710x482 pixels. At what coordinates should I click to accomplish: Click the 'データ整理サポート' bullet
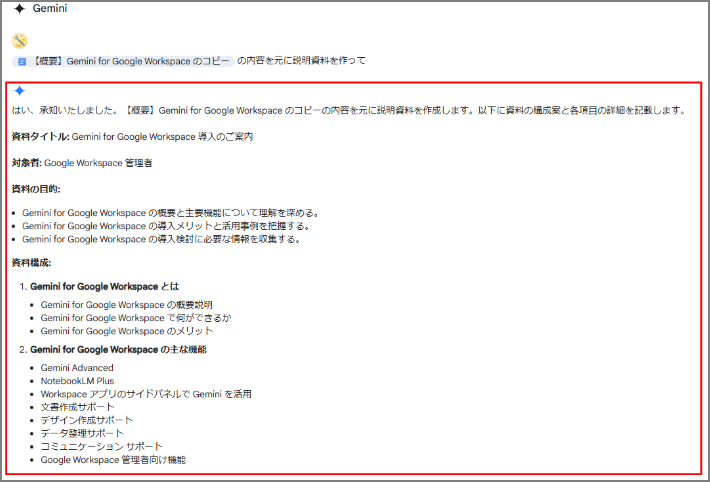point(82,434)
